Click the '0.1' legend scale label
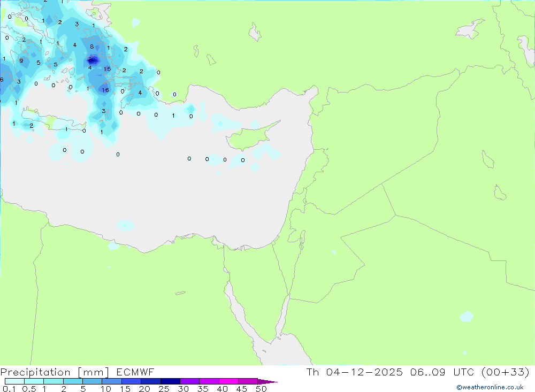 (x=9, y=389)
